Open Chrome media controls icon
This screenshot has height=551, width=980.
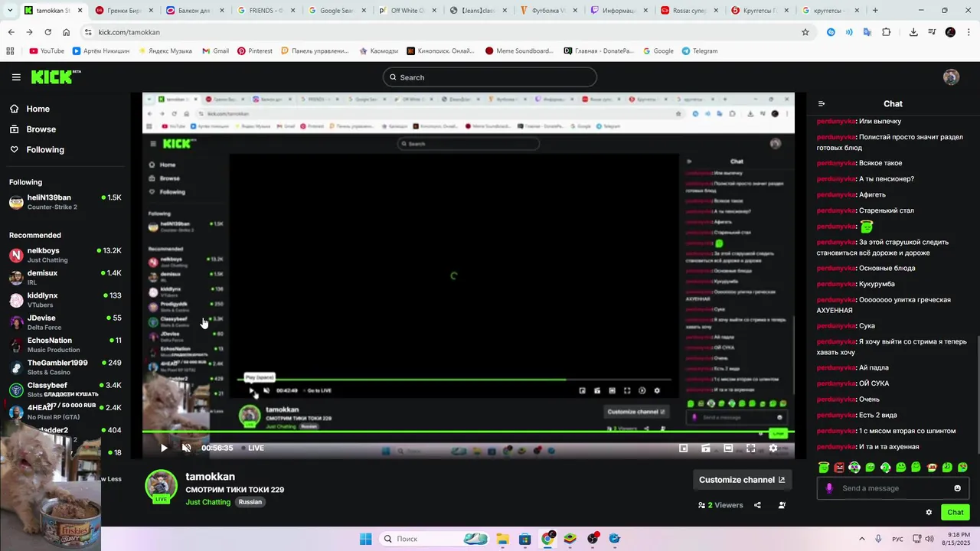932,32
